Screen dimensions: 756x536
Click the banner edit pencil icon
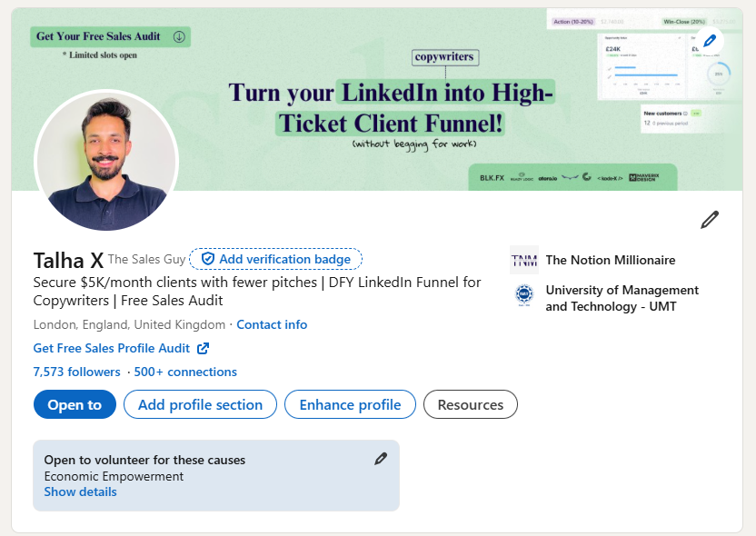(711, 41)
